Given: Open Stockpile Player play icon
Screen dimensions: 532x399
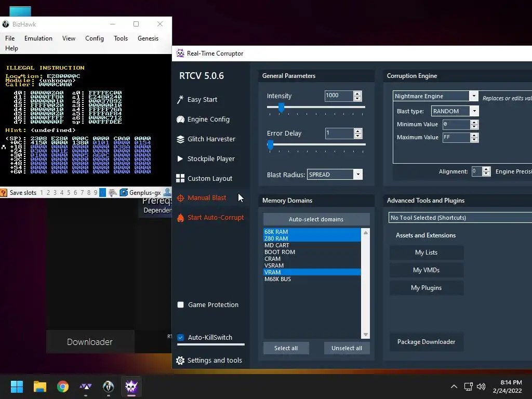Looking at the screenshot, I should 180,159.
